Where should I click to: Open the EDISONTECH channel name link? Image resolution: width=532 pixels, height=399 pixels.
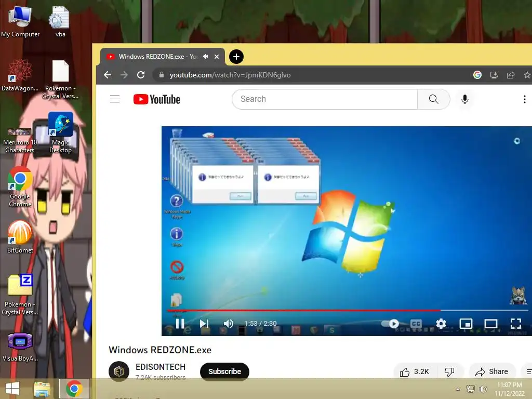tap(161, 367)
